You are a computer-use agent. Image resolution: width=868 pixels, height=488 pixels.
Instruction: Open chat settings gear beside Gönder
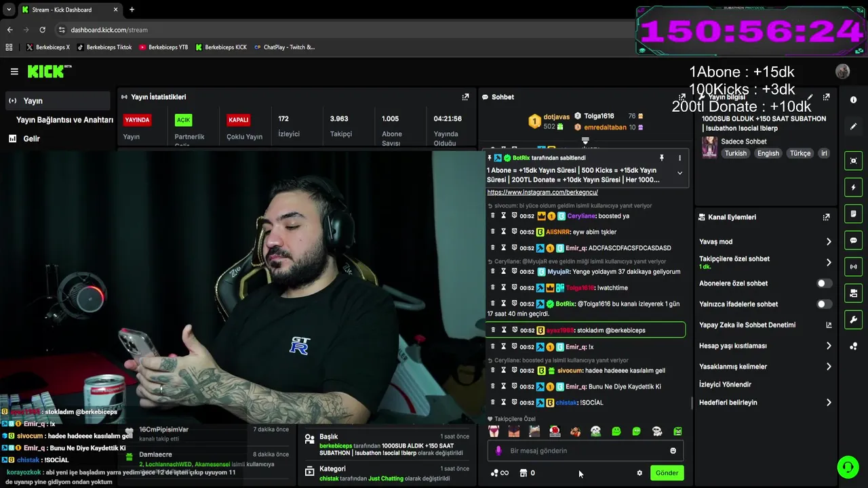[x=639, y=473]
